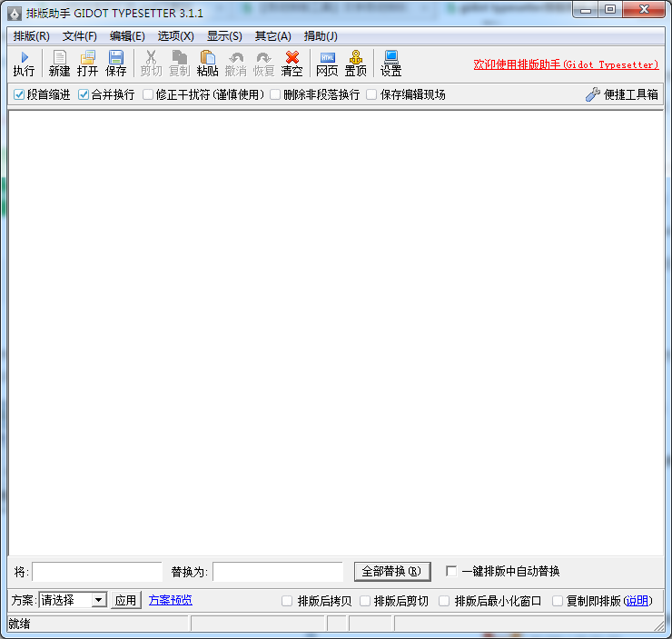Screen dimensions: 672x639
Task: Click the 将 search input field
Action: click(97, 571)
